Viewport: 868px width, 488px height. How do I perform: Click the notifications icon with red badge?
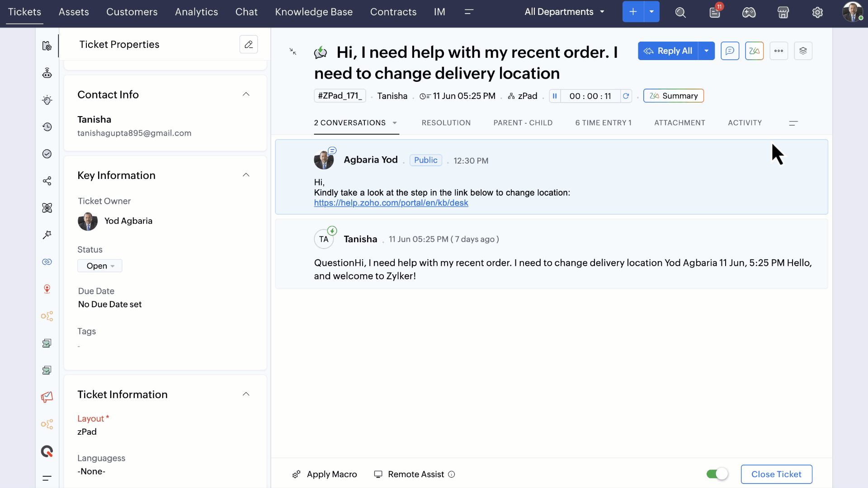click(x=715, y=12)
